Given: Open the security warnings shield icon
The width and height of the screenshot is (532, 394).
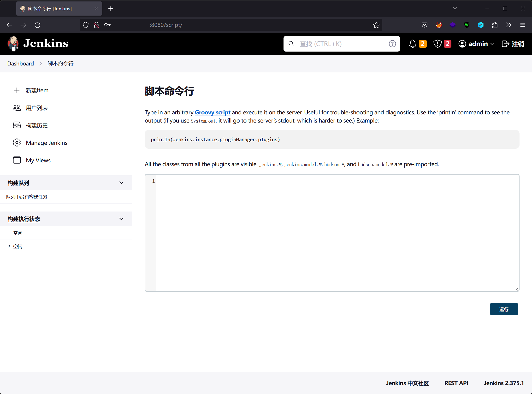Looking at the screenshot, I should pyautogui.click(x=437, y=44).
